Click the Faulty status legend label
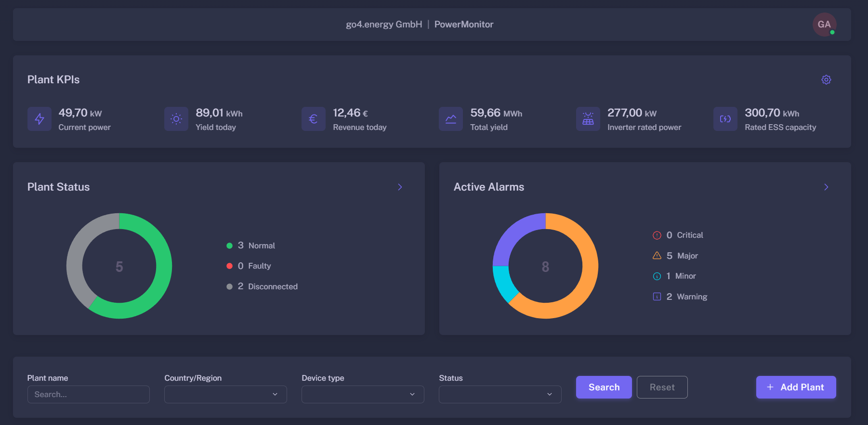Screen dimensions: 868x425 pos(260,266)
